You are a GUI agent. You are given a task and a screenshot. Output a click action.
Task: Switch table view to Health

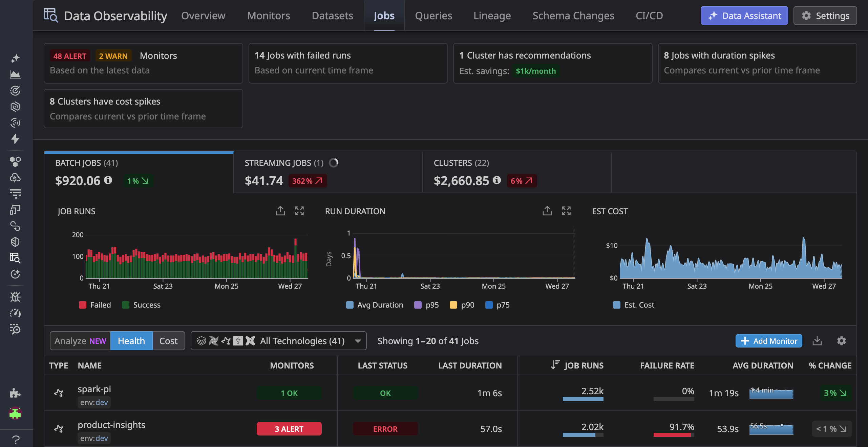pos(131,341)
